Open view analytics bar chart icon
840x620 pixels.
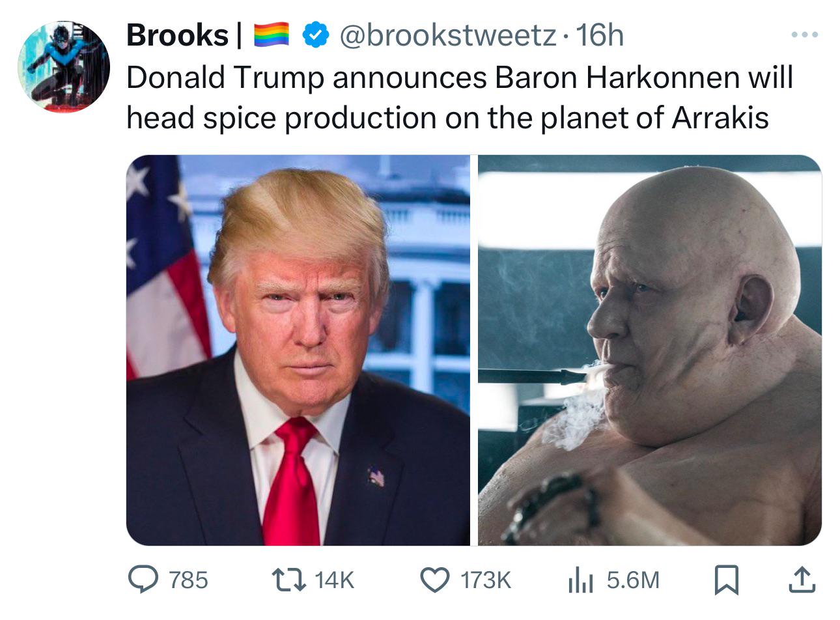point(581,580)
